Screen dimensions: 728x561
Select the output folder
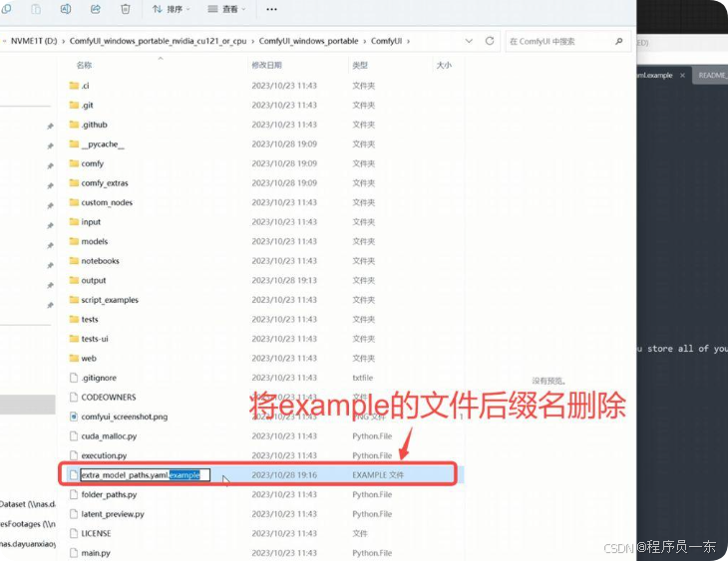pos(88,280)
